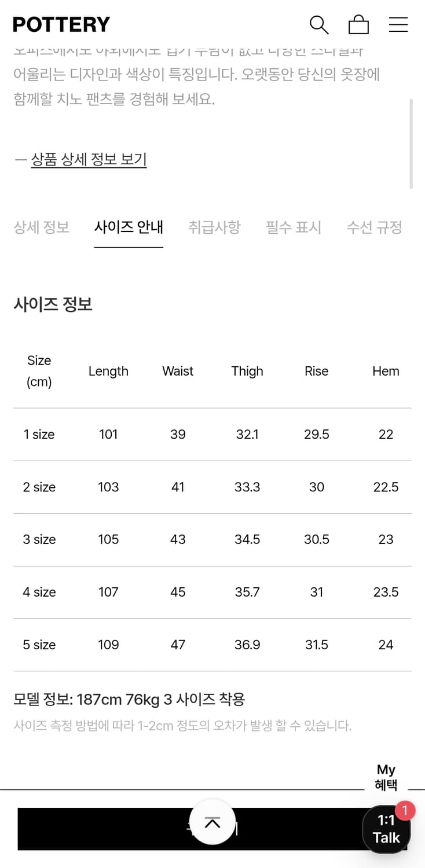Image resolution: width=425 pixels, height=868 pixels.
Task: Switch to the 취급사항 tab
Action: (214, 228)
